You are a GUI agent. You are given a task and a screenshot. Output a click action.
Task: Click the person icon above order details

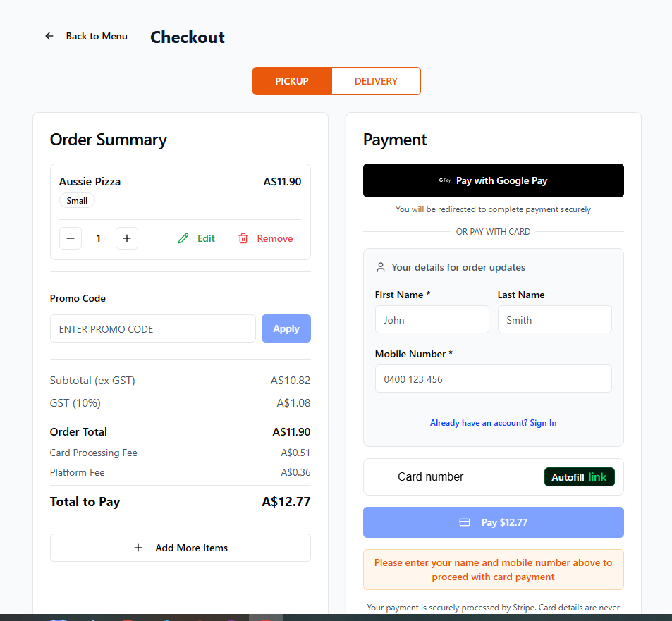coord(381,267)
